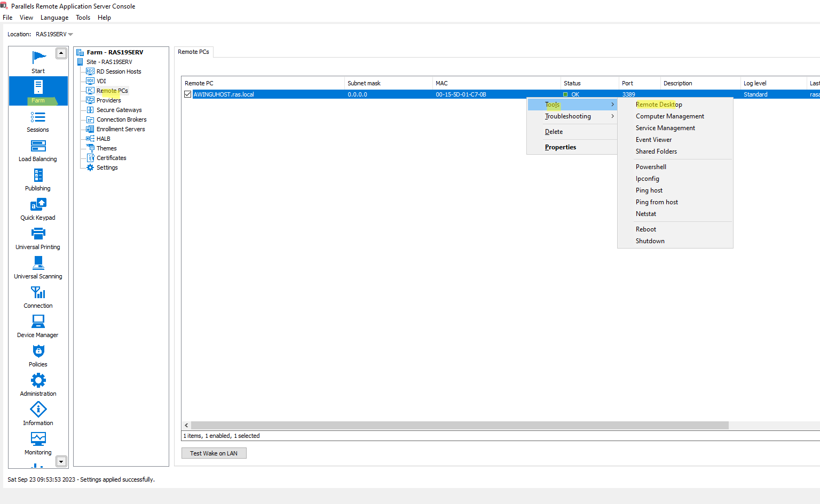Select Ping host from submenu

point(675,190)
